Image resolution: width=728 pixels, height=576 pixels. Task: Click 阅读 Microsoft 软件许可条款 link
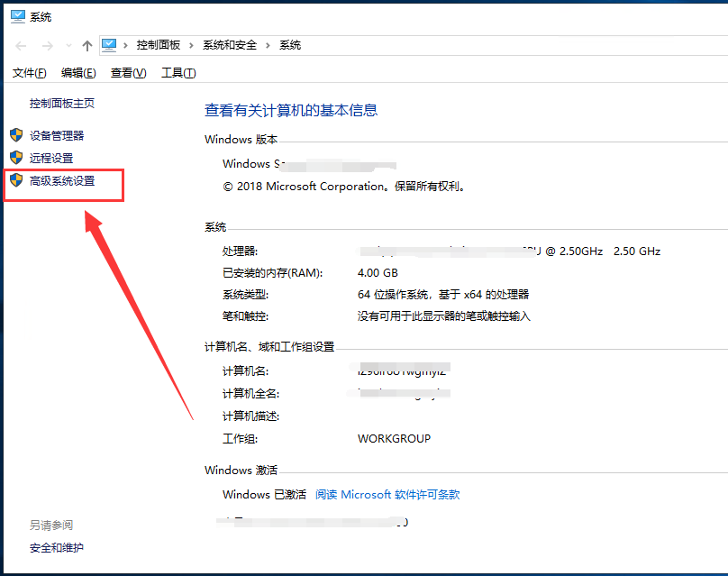click(x=387, y=495)
